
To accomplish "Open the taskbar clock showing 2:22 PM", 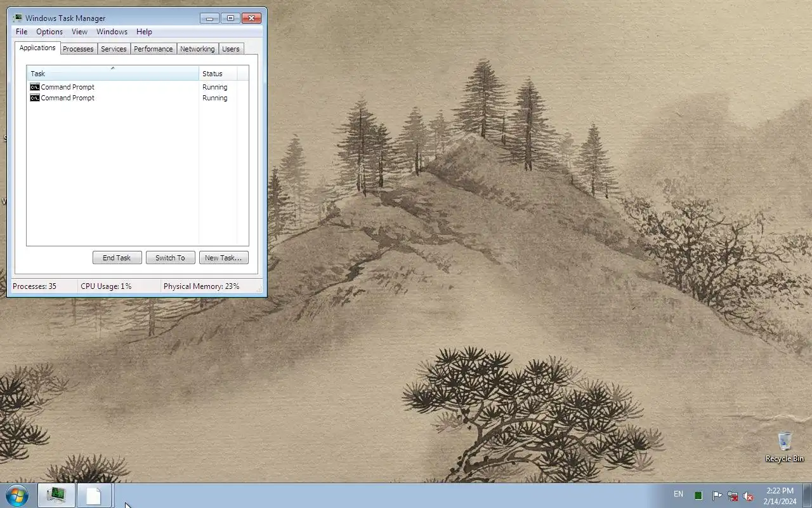I will 780,496.
